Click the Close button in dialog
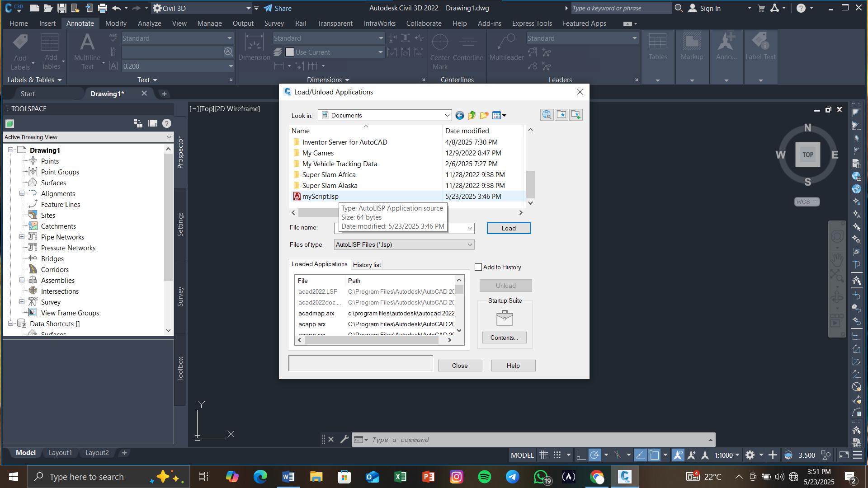Screen dimensions: 868x488 pyautogui.click(x=460, y=366)
